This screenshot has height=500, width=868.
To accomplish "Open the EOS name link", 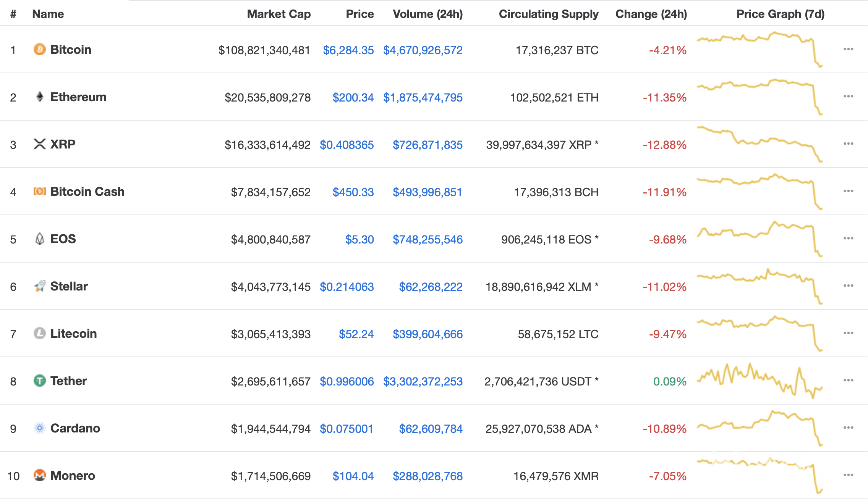I will pyautogui.click(x=63, y=239).
